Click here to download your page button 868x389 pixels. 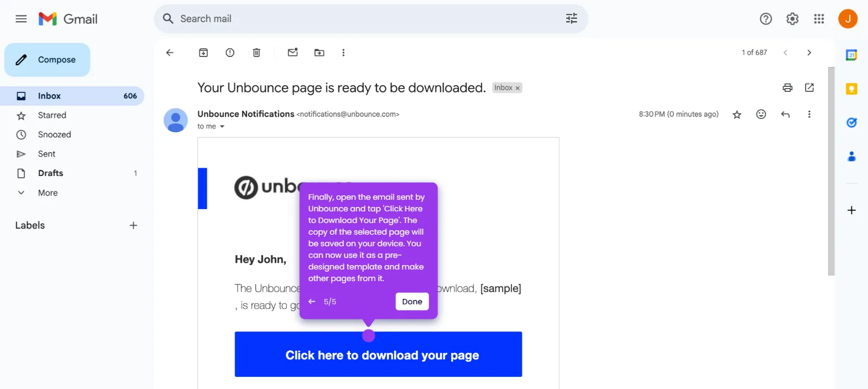378,354
